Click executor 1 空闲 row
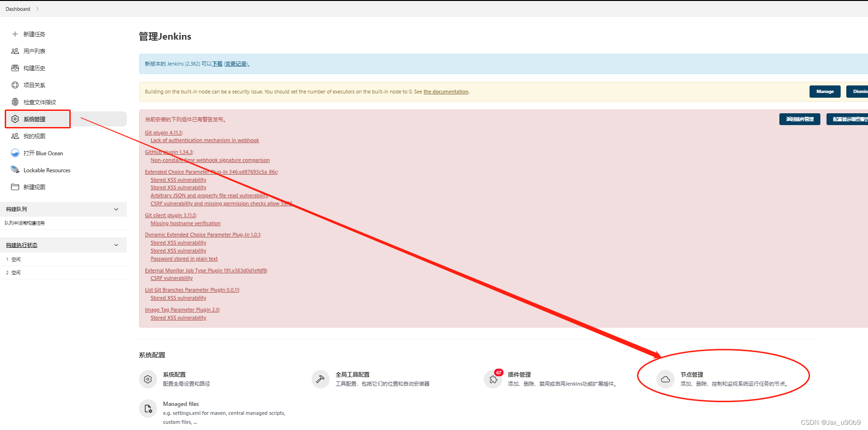The height and width of the screenshot is (430, 868). coord(63,259)
